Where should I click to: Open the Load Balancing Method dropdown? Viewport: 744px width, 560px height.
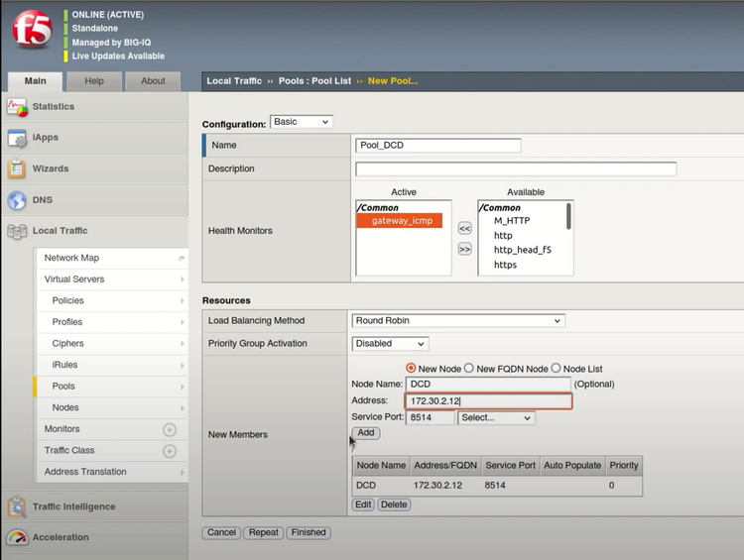457,321
